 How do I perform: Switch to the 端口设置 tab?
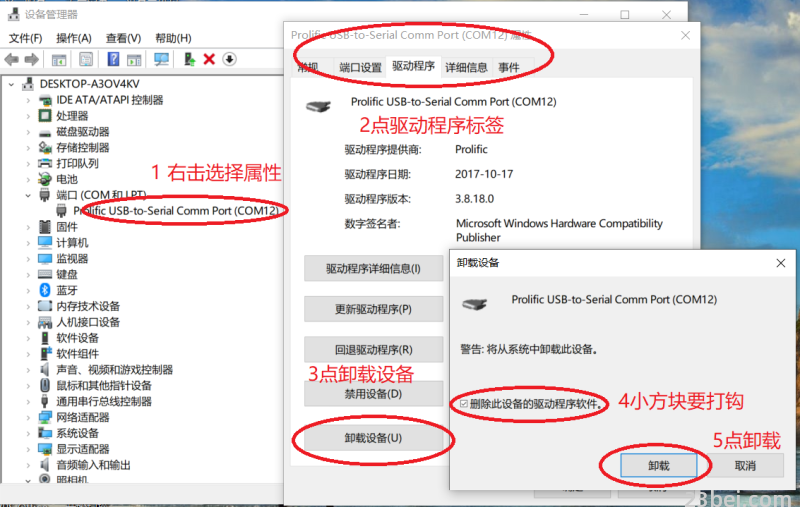[360, 67]
